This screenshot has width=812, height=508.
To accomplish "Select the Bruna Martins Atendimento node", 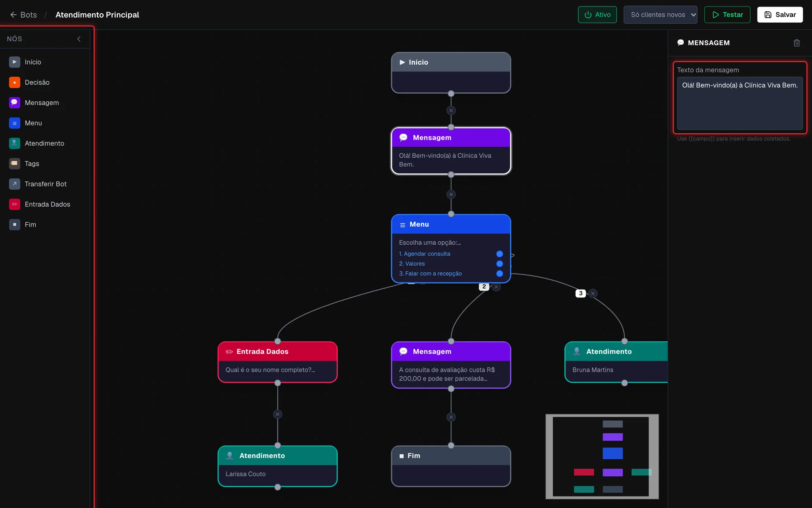I will coord(616,362).
